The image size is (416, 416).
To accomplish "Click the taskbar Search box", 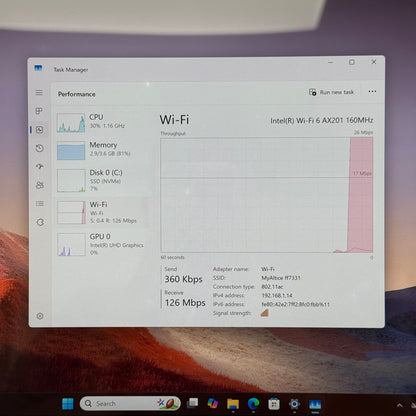I will point(130,403).
